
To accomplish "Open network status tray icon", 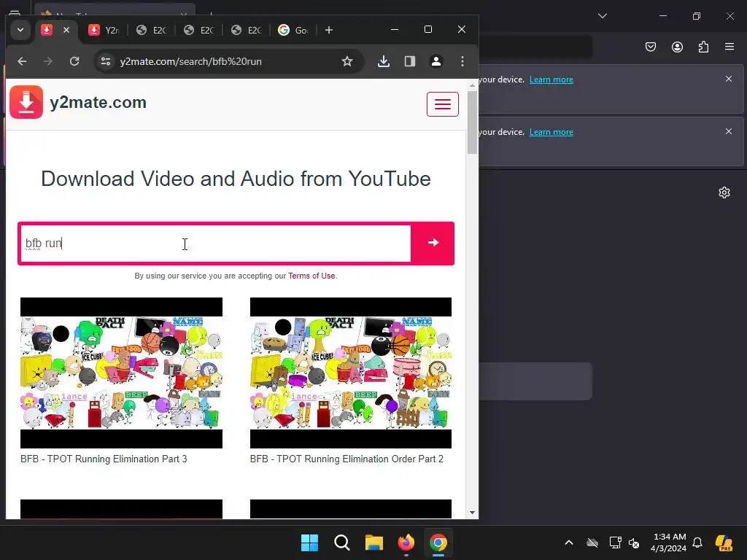I will [615, 542].
